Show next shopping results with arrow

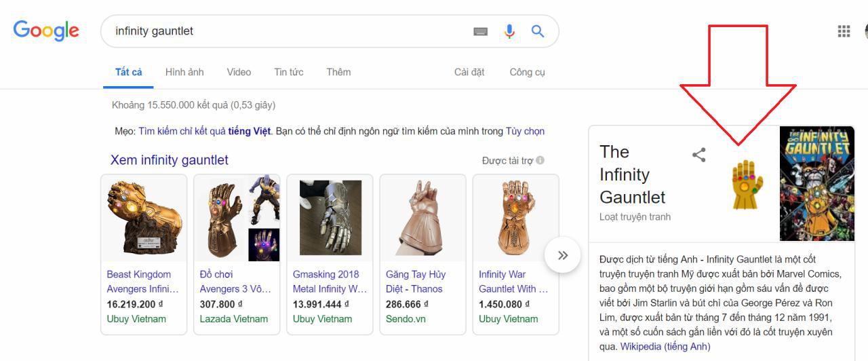[x=563, y=255]
